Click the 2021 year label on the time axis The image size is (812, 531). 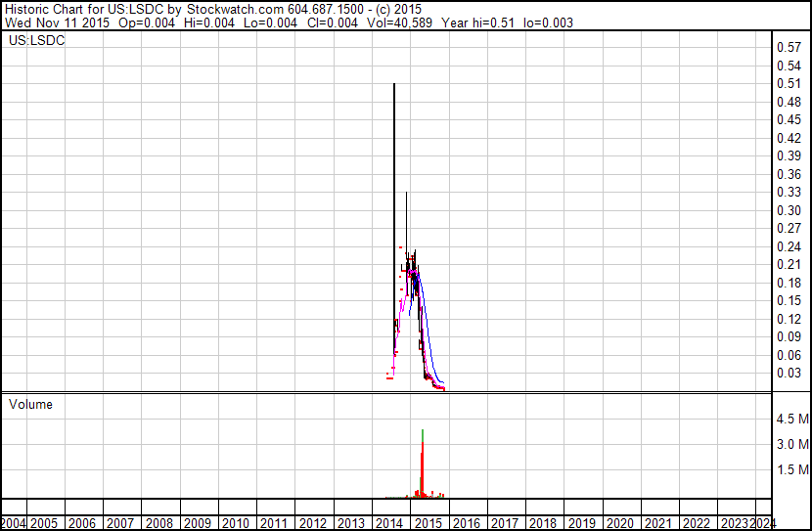coord(658,523)
